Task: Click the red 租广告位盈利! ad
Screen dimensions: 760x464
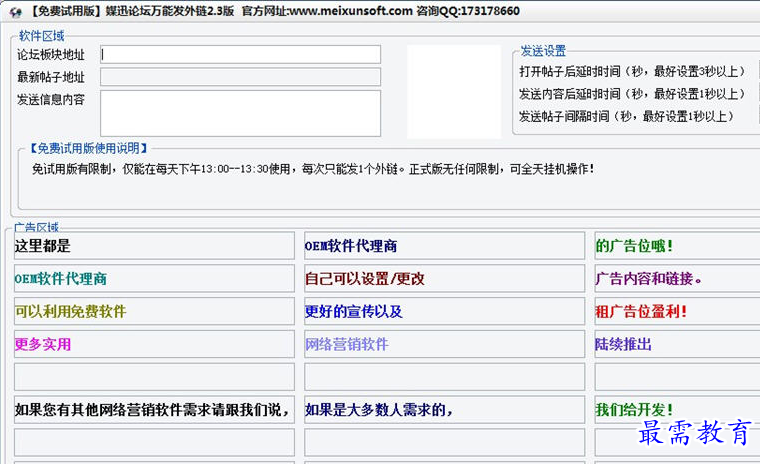Action: [677, 311]
